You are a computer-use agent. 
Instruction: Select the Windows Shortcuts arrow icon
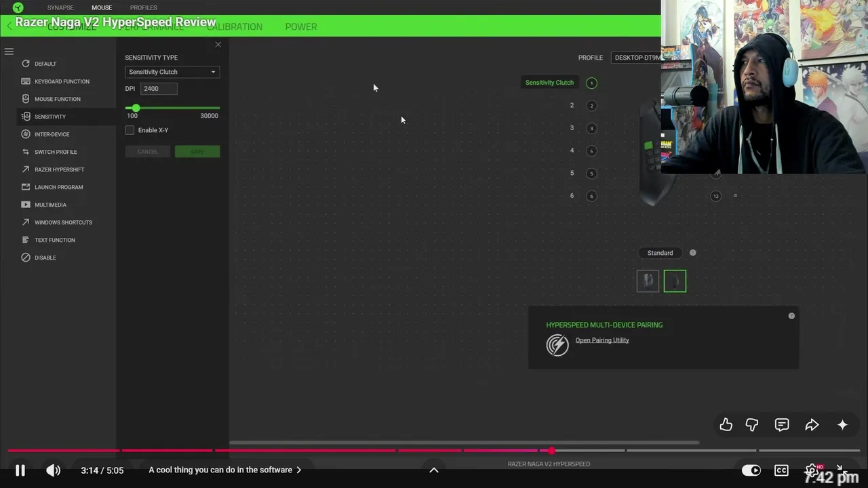(x=26, y=222)
